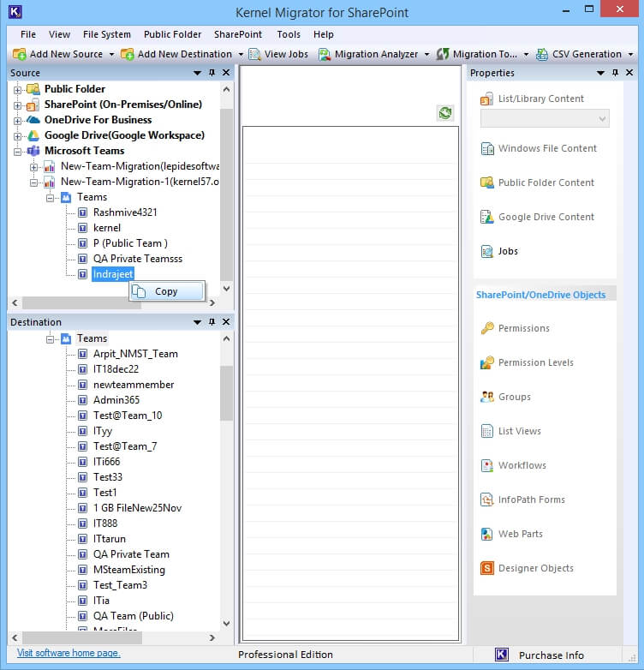The width and height of the screenshot is (644, 670).
Task: Launch the Migration Analyzer tool
Action: [368, 54]
